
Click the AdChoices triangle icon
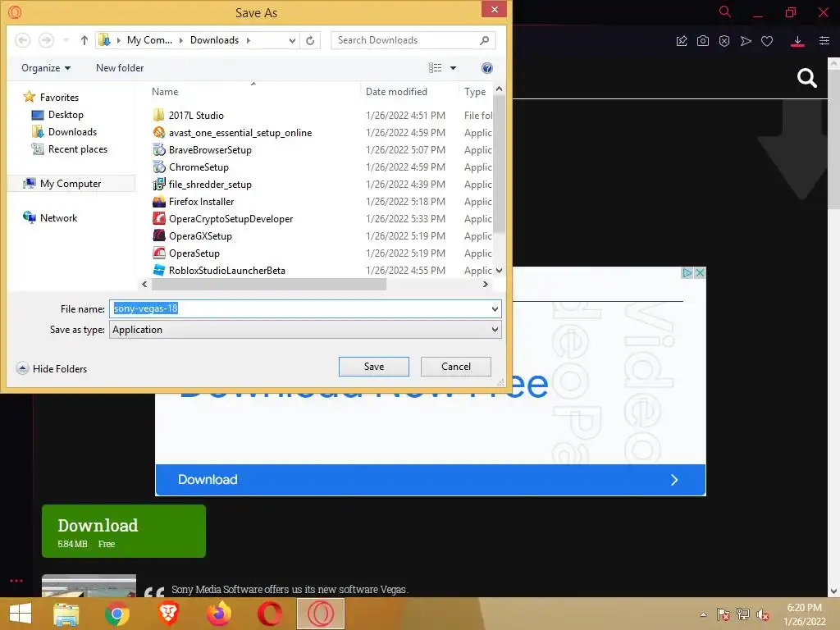tap(687, 272)
